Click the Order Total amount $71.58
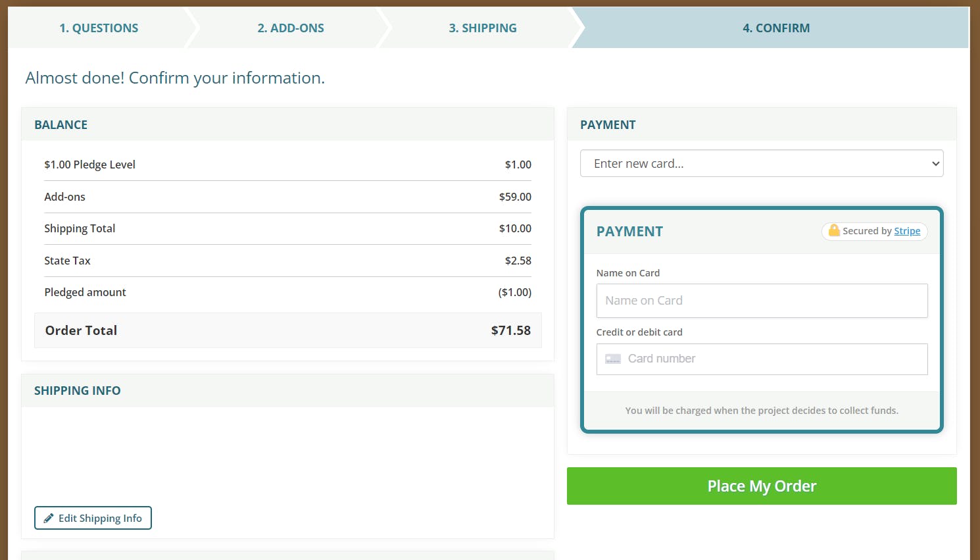Viewport: 980px width, 560px height. tap(510, 330)
